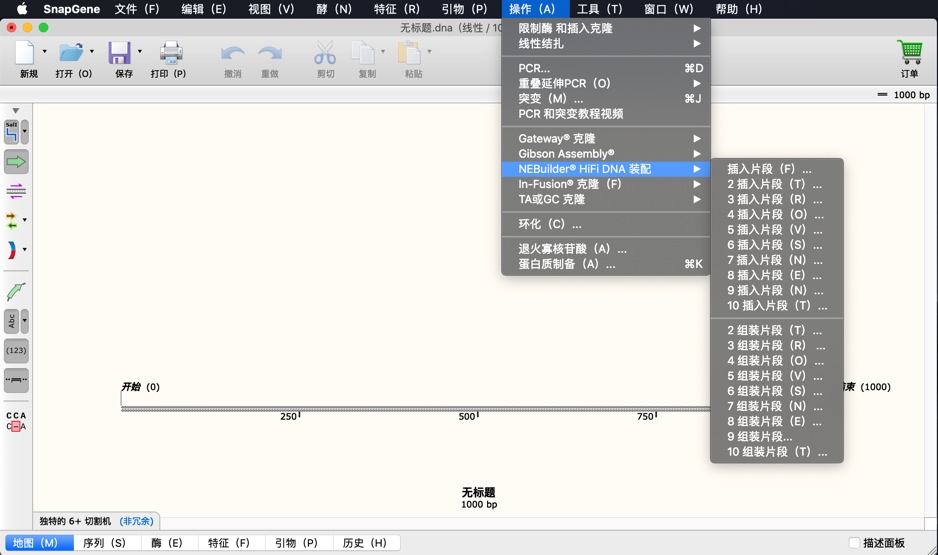Click the Salt enzyme sites sidebar icon
The height and width of the screenshot is (555, 938).
12,132
